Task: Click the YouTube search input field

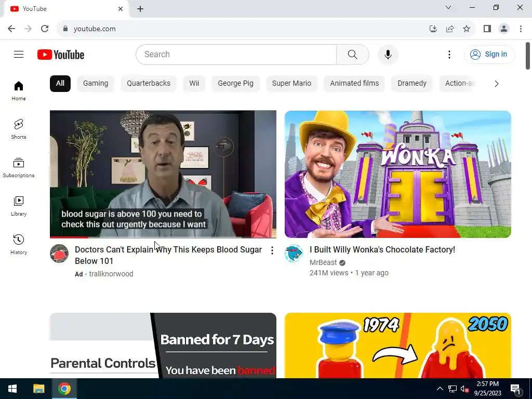Action: point(236,54)
